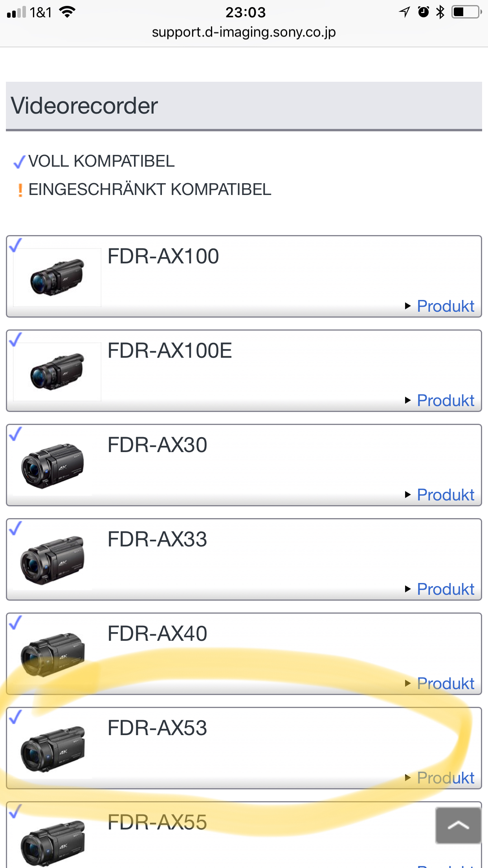Tap the FDR-AX55 model title
The image size is (488, 868).
(157, 822)
